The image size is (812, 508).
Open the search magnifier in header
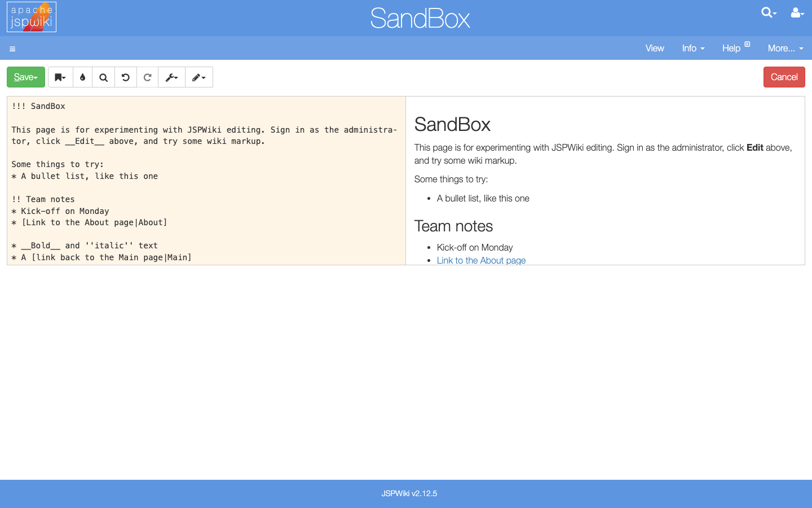click(769, 12)
